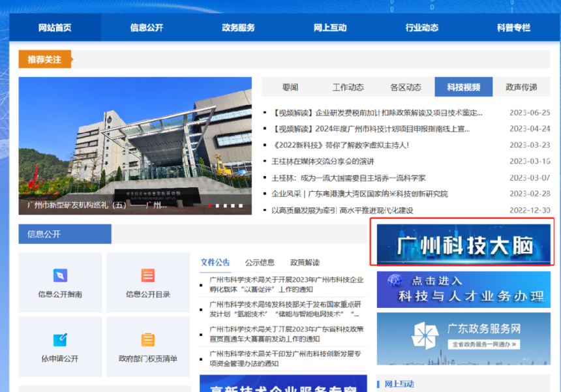Select the 科技视频 tab
This screenshot has width=561, height=392.
tap(464, 87)
